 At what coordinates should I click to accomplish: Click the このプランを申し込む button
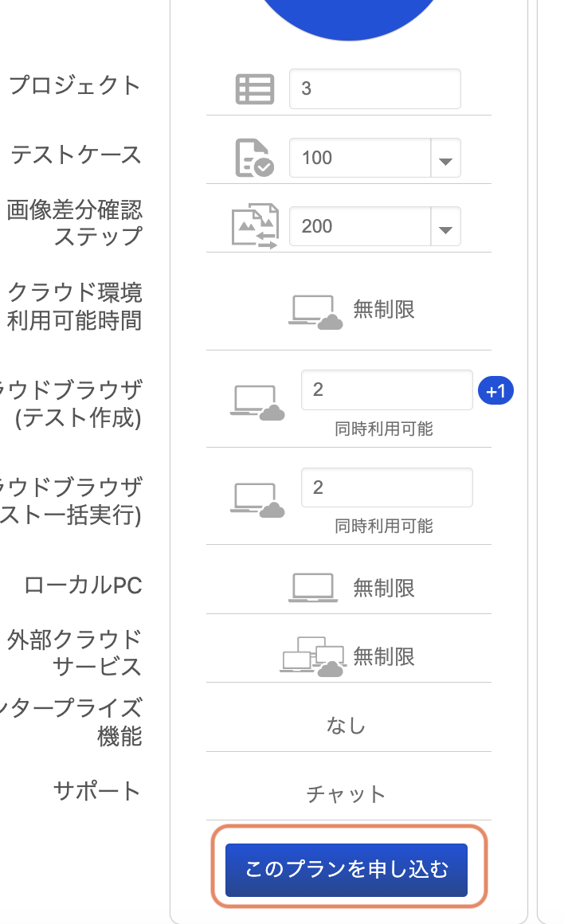click(x=347, y=870)
